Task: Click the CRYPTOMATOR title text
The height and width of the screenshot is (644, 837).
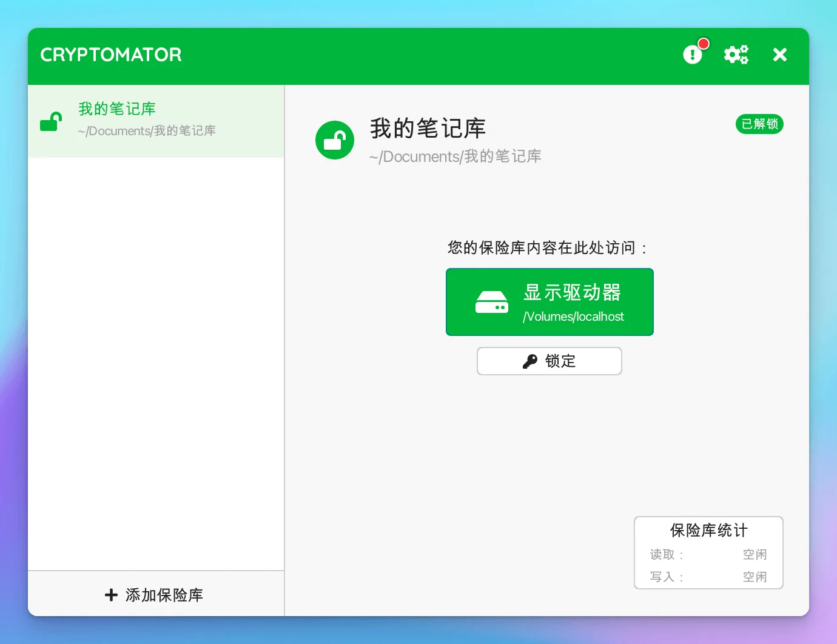Action: point(111,55)
